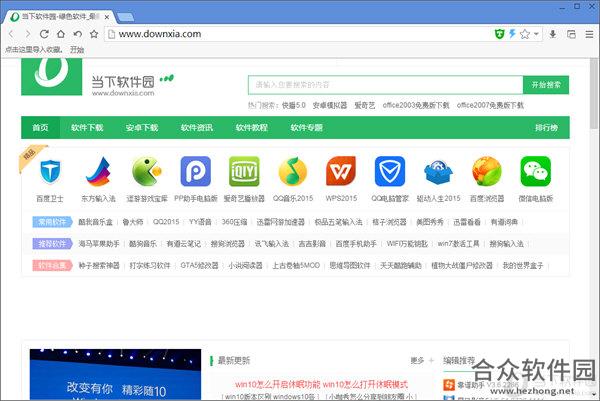Click the address bar showing www.downxia.com
Screen dimensions: 600x401
tap(298, 34)
